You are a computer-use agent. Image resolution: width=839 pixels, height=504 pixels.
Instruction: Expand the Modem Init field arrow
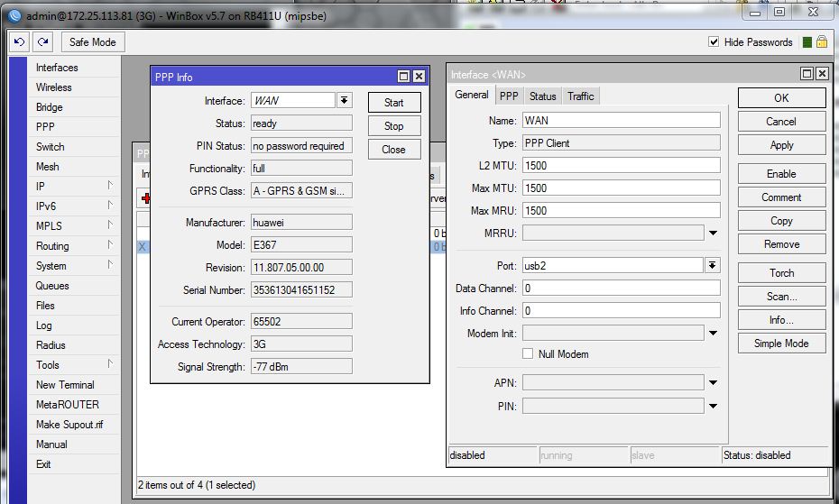[713, 334]
